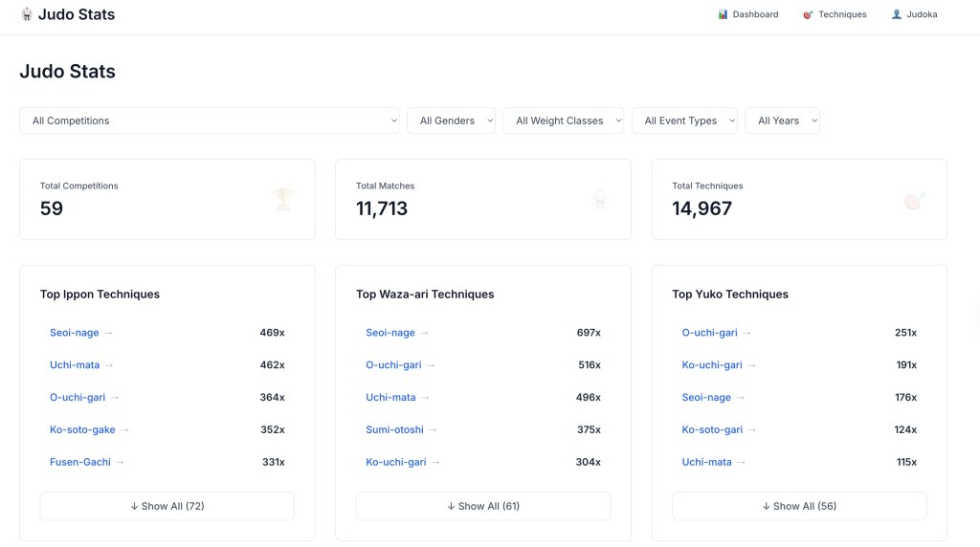Click the Judo Stats logo icon
The image size is (980, 547).
point(27,14)
